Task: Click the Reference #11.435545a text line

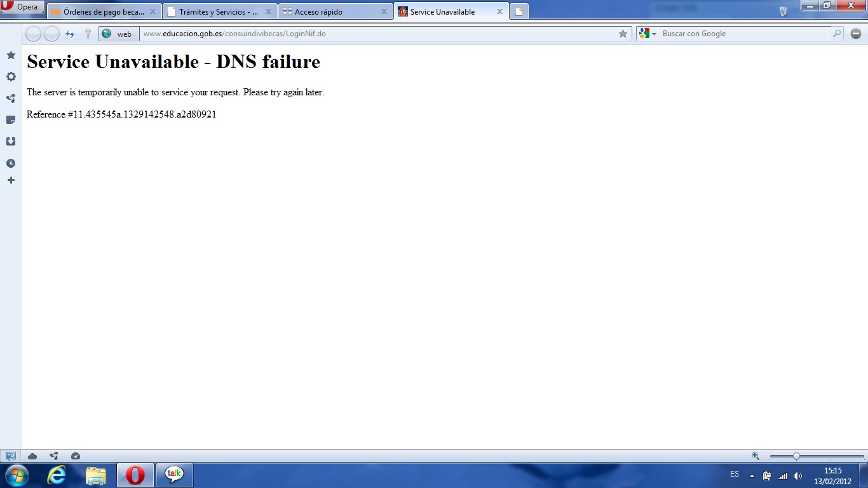Action: click(x=121, y=114)
